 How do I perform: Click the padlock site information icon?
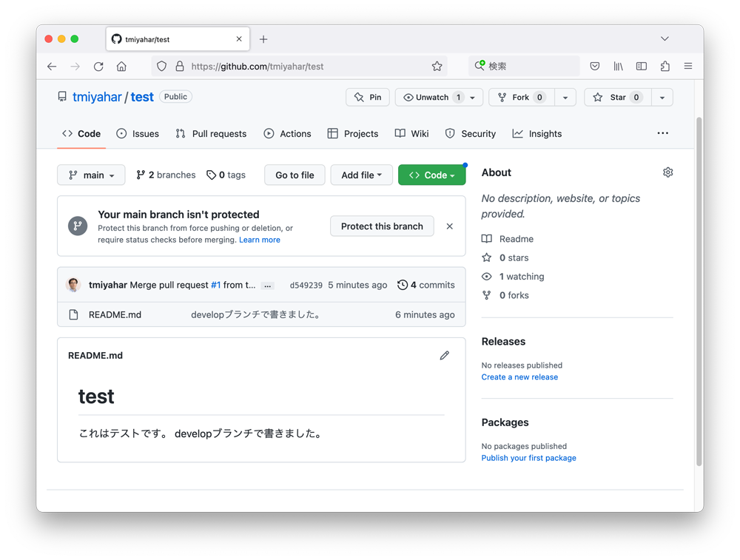point(179,67)
